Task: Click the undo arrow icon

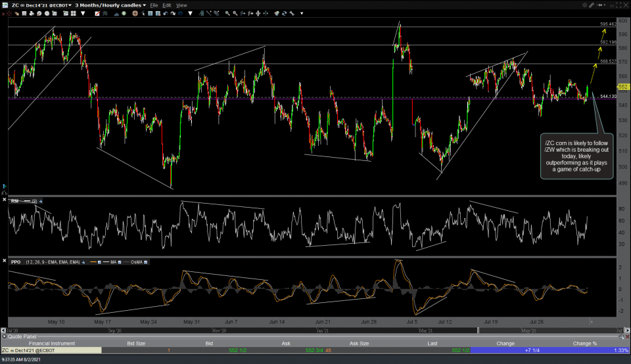Action: pyautogui.click(x=165, y=13)
